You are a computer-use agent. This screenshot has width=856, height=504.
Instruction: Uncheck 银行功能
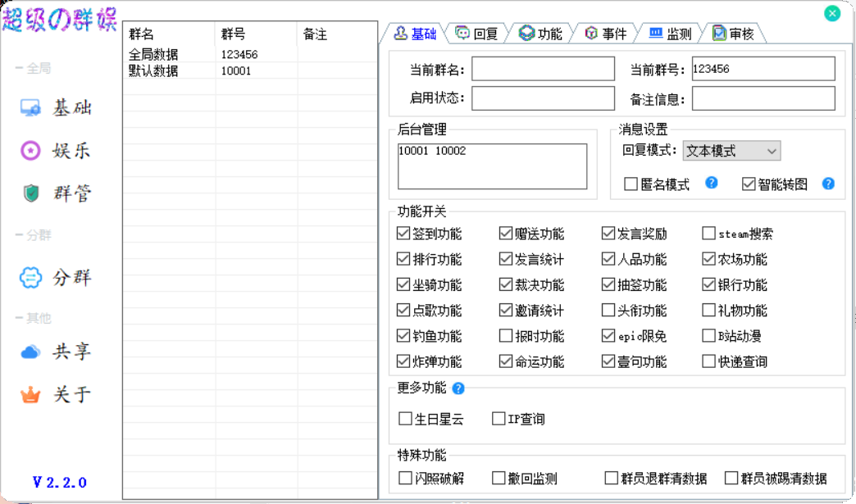pos(708,284)
